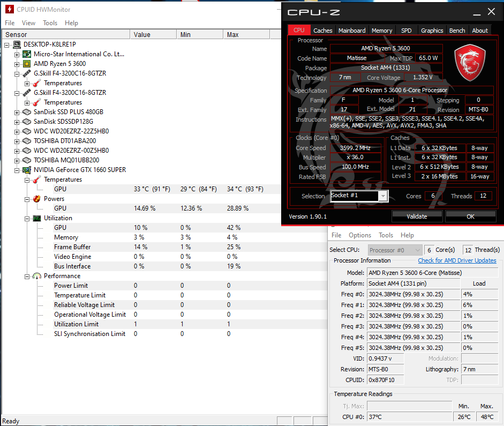Viewport: 504px width, 426px height.
Task: Expand the Micro-Star International node
Action: (x=17, y=55)
